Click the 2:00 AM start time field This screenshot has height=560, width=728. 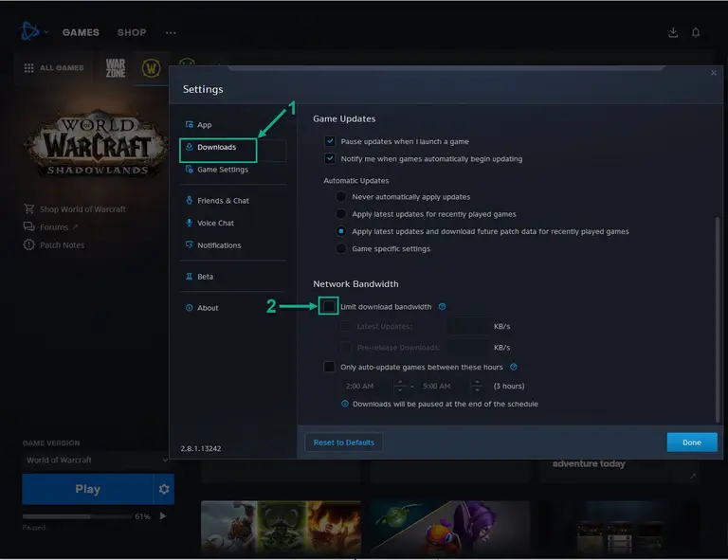367,386
